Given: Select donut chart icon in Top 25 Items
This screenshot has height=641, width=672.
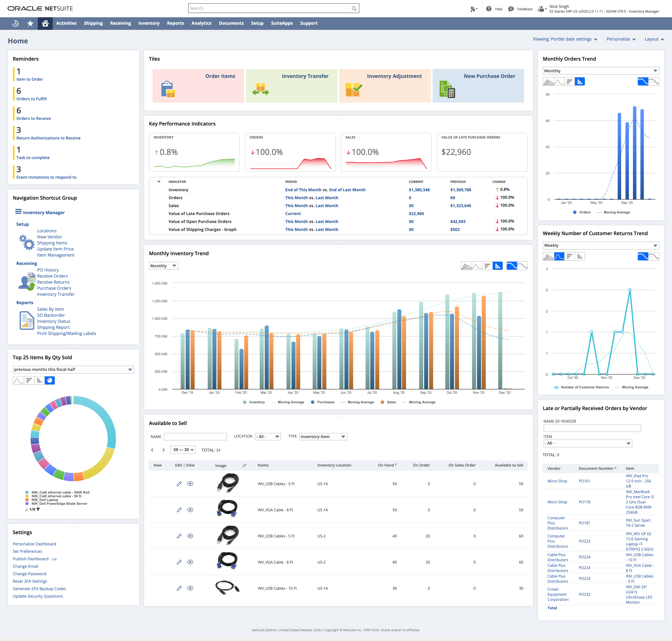Looking at the screenshot, I should click(50, 380).
